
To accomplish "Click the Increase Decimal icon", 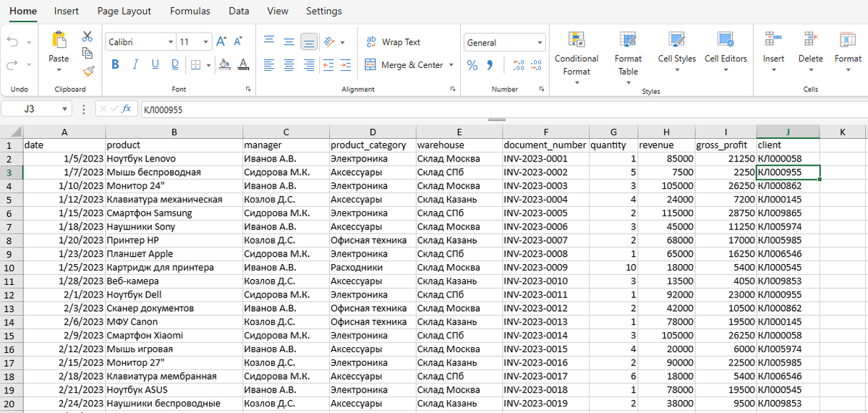I will [x=518, y=65].
